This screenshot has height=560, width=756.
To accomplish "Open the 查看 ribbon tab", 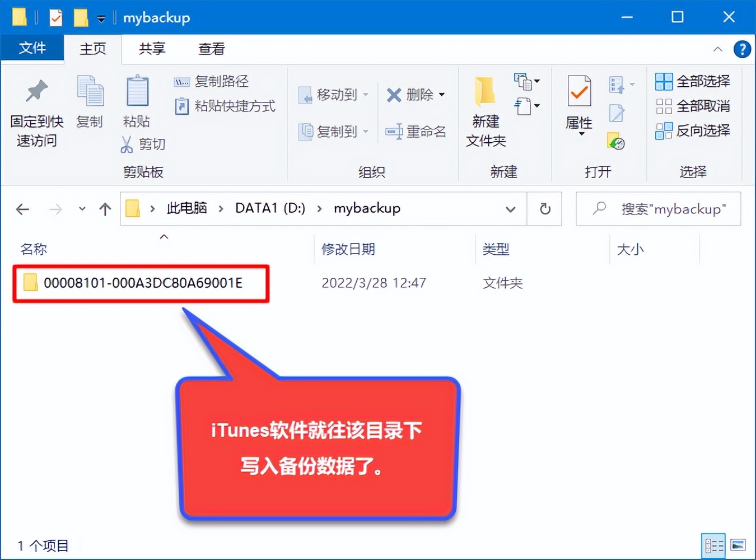I will 211,49.
